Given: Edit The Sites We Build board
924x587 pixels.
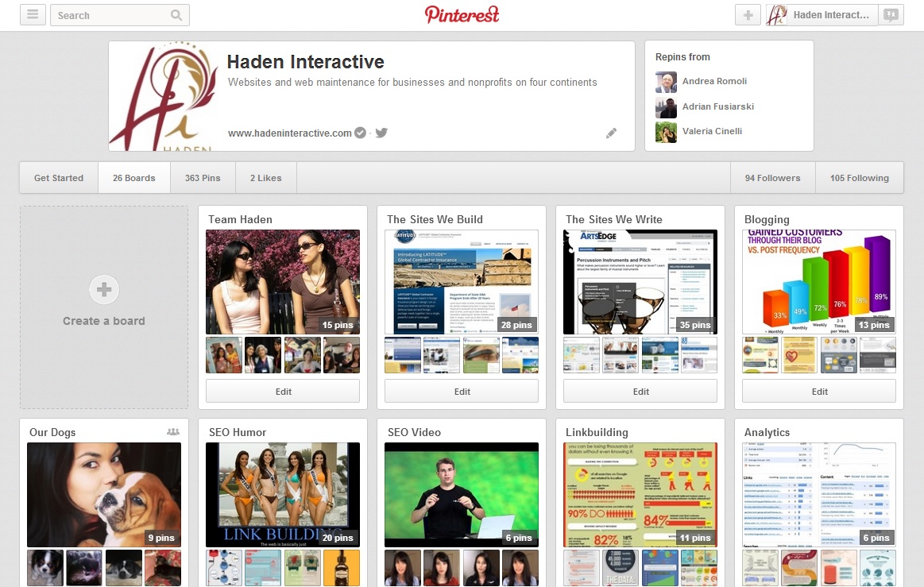Looking at the screenshot, I should (462, 392).
